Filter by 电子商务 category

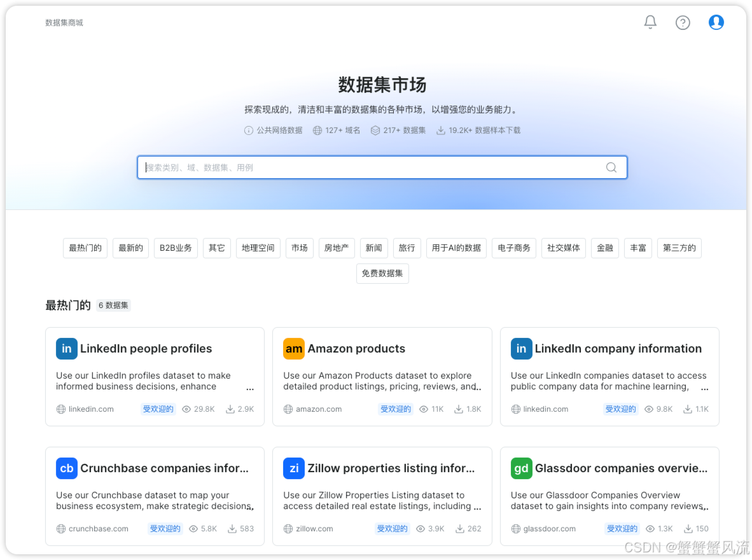point(513,248)
